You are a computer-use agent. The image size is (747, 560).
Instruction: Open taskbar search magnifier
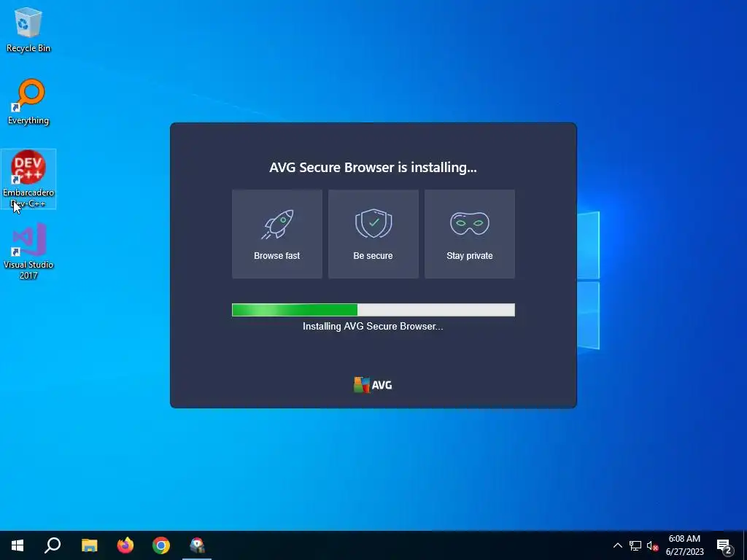(53, 545)
